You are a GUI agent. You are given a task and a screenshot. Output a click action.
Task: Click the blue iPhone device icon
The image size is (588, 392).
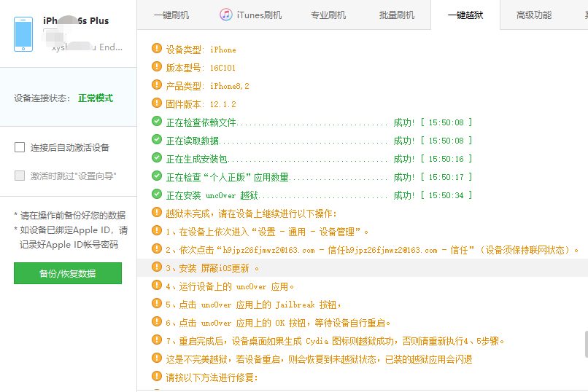23,34
